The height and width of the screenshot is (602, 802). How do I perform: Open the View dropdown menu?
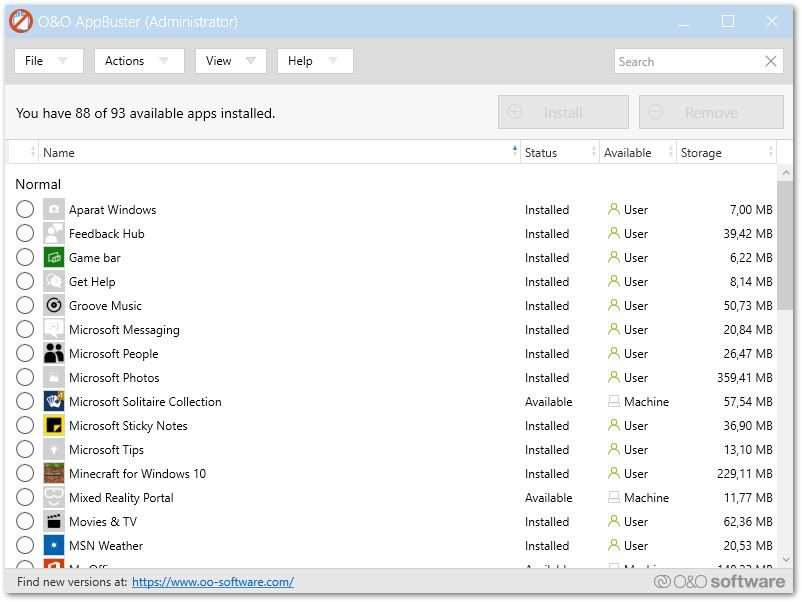[231, 61]
